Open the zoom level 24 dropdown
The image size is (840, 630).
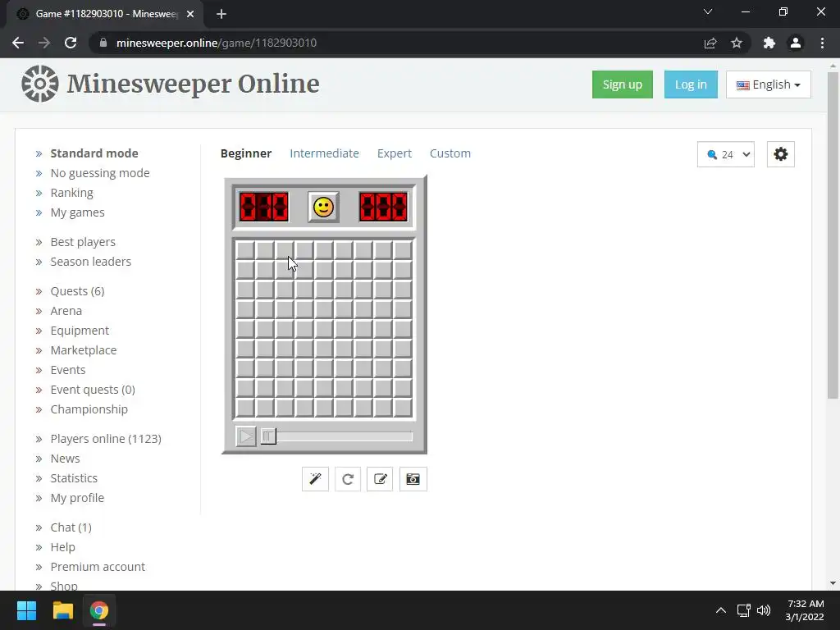[726, 154]
